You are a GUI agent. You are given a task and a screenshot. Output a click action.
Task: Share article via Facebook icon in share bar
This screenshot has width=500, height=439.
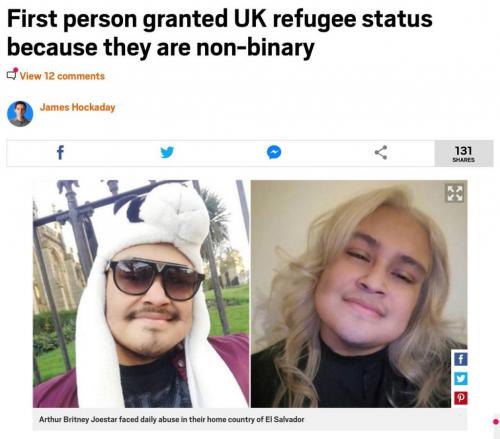click(x=60, y=153)
